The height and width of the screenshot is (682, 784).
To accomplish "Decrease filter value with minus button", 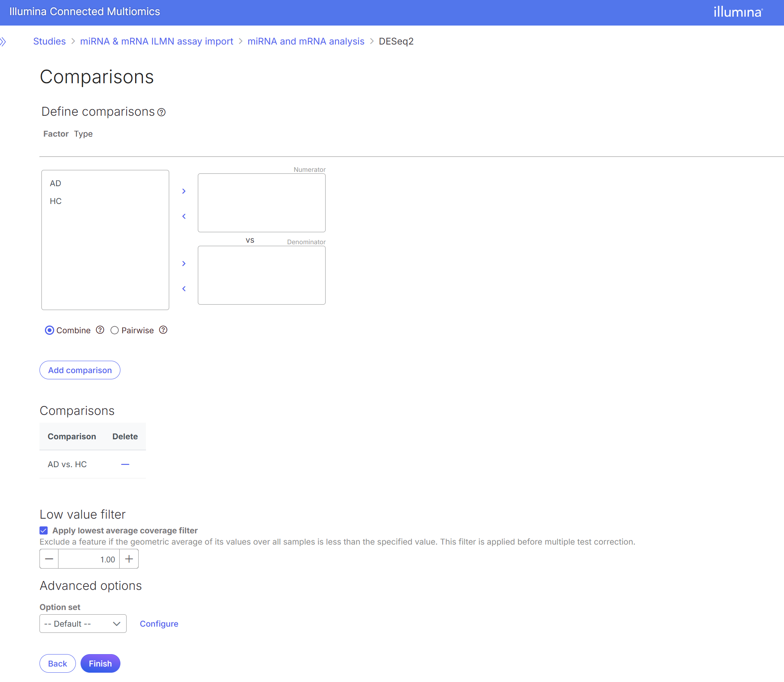I will [x=49, y=559].
